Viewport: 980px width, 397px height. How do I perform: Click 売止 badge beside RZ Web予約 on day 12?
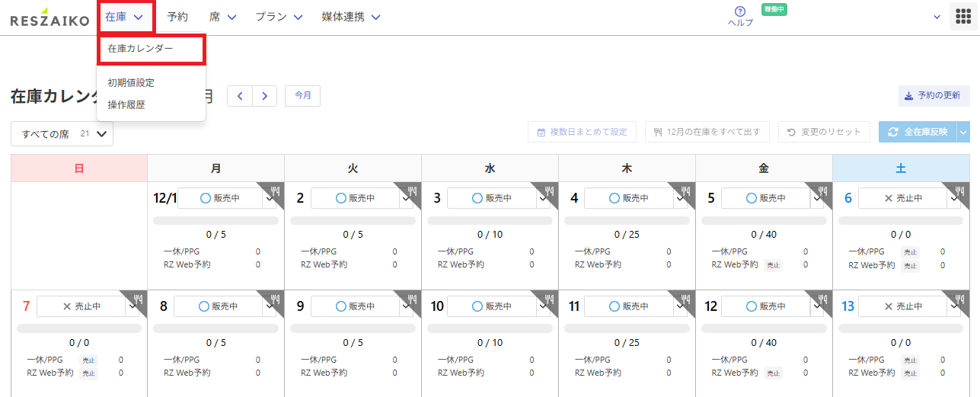coord(774,373)
